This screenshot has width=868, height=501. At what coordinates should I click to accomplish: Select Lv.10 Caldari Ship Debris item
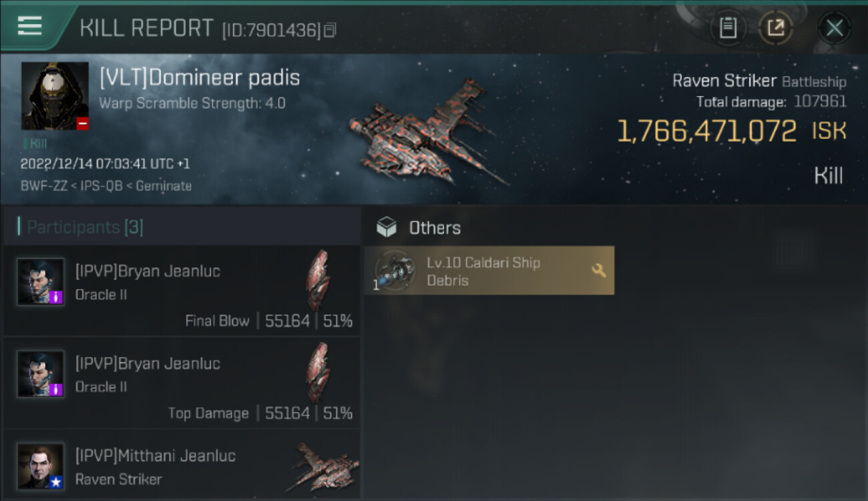click(489, 271)
